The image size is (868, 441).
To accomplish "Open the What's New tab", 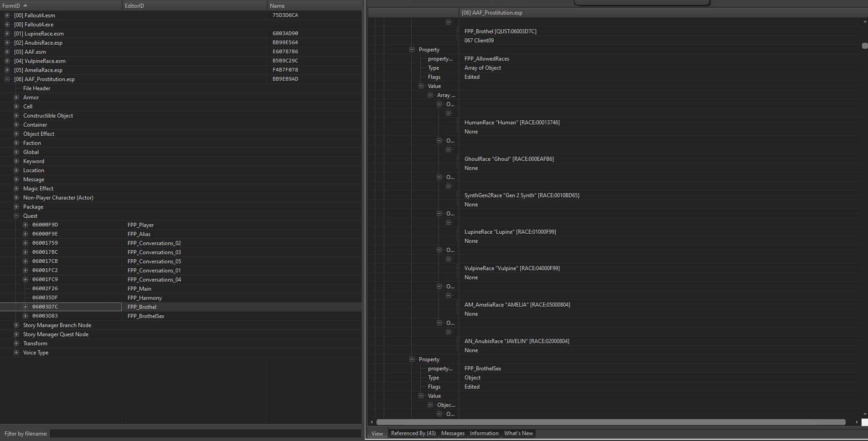I will (x=518, y=433).
